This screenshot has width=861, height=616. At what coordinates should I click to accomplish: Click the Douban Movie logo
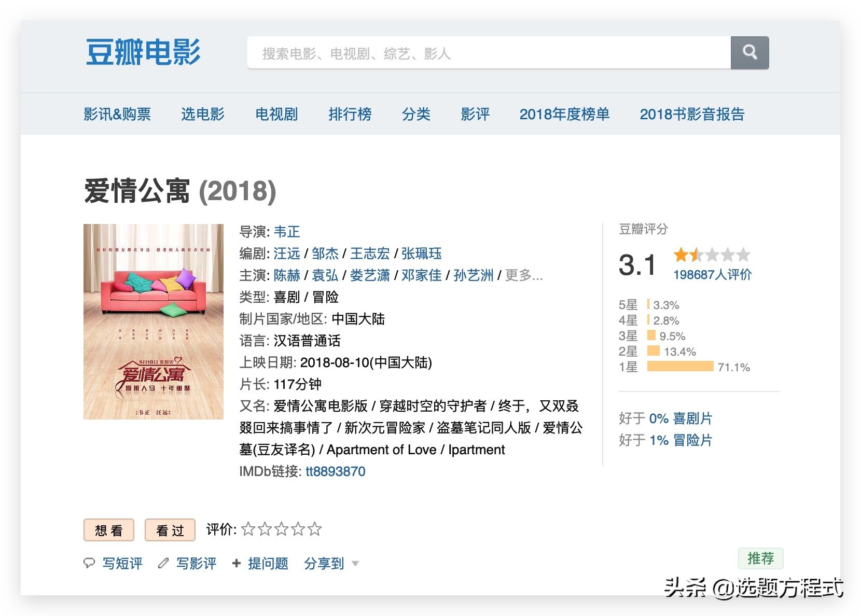pyautogui.click(x=143, y=52)
